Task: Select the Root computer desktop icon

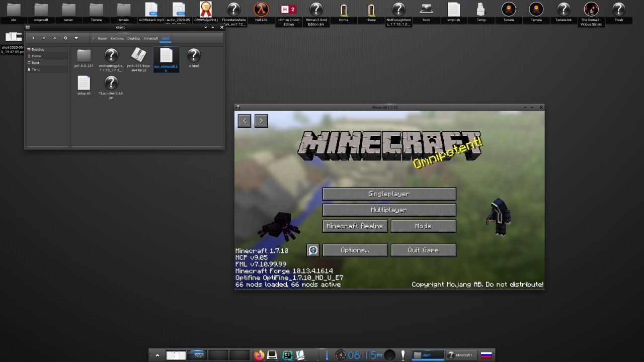Action: pyautogui.click(x=426, y=12)
